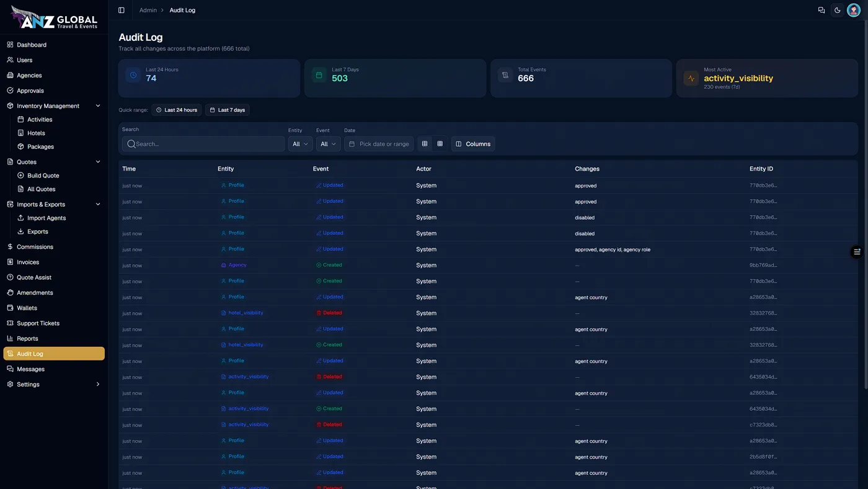Click the Total Events icon
Screen dimensions: 868x489
505,75
